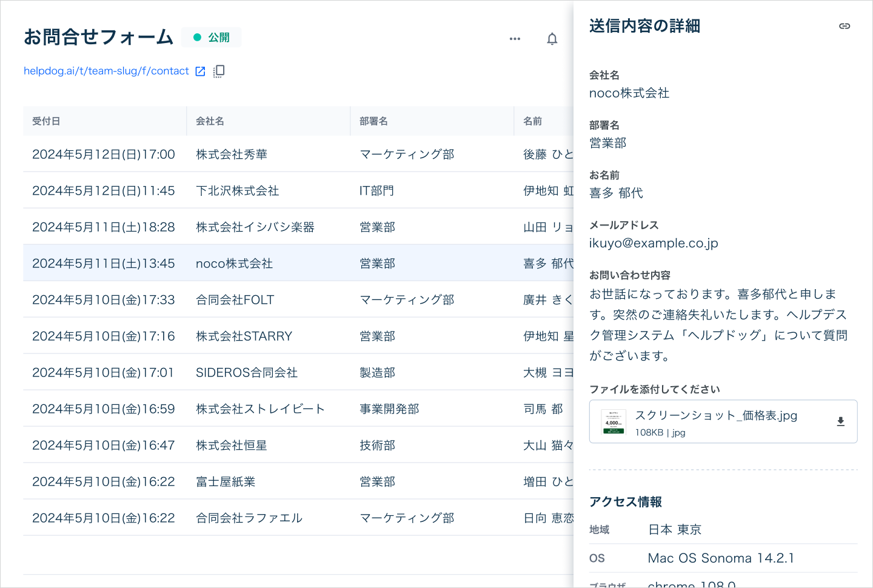Download the attached screenshot file

point(840,421)
